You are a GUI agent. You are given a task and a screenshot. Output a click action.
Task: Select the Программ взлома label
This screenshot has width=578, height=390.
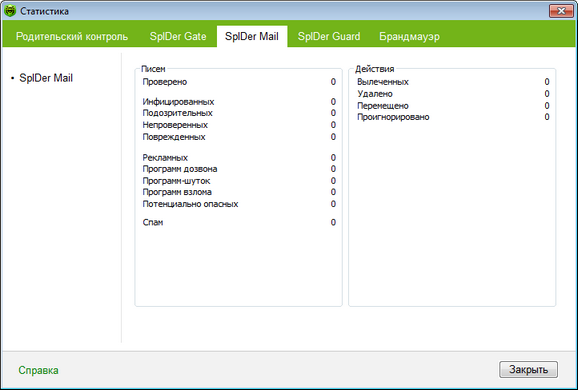tap(177, 192)
